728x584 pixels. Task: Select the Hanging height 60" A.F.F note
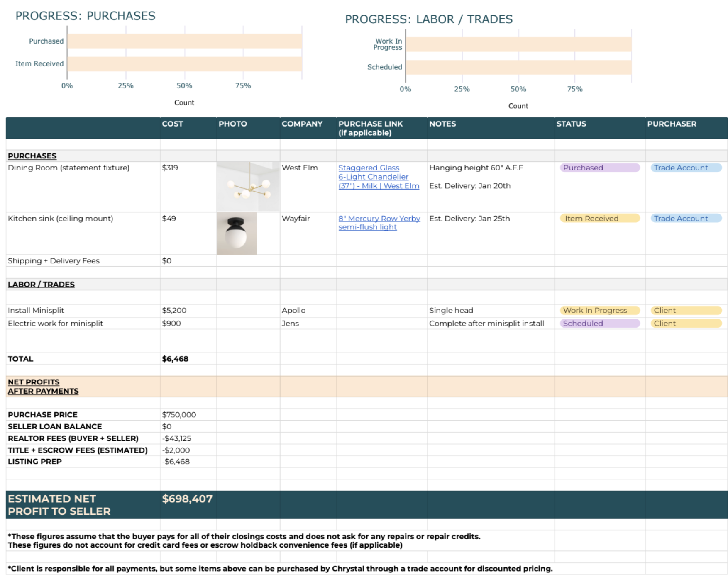click(x=476, y=168)
